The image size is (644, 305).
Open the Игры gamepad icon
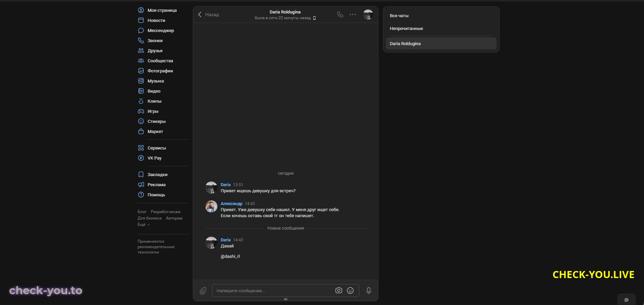click(x=141, y=111)
